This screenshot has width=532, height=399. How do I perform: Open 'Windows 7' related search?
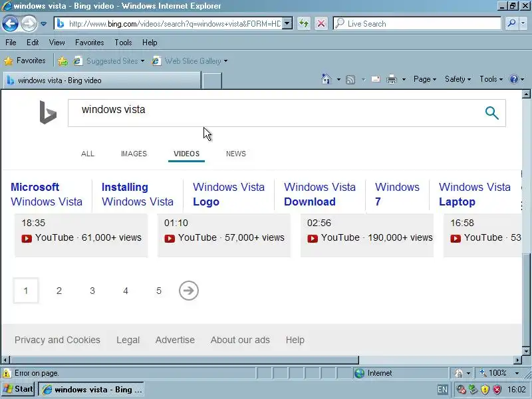(x=397, y=194)
